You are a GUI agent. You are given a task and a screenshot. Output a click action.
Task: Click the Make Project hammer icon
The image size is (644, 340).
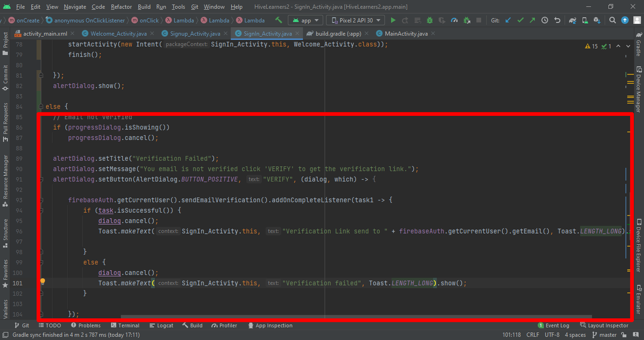(278, 20)
